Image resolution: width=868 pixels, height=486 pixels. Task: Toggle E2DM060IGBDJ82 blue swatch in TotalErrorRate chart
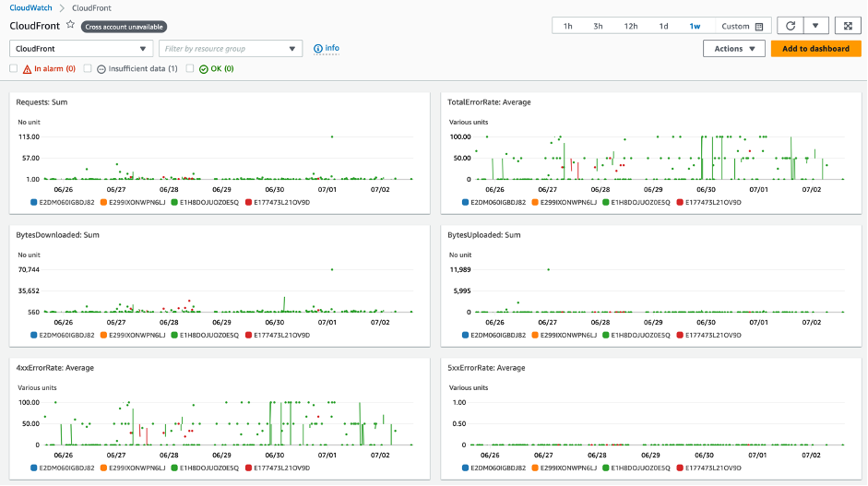pyautogui.click(x=465, y=203)
